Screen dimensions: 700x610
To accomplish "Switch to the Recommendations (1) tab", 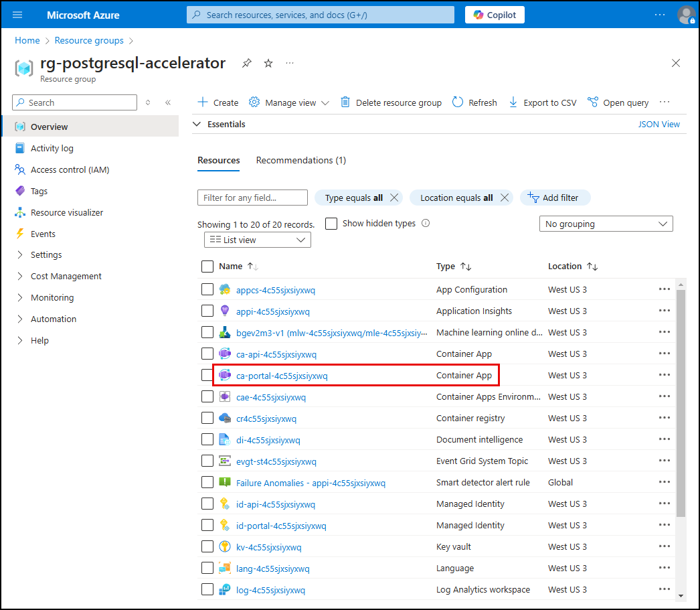I will point(300,160).
